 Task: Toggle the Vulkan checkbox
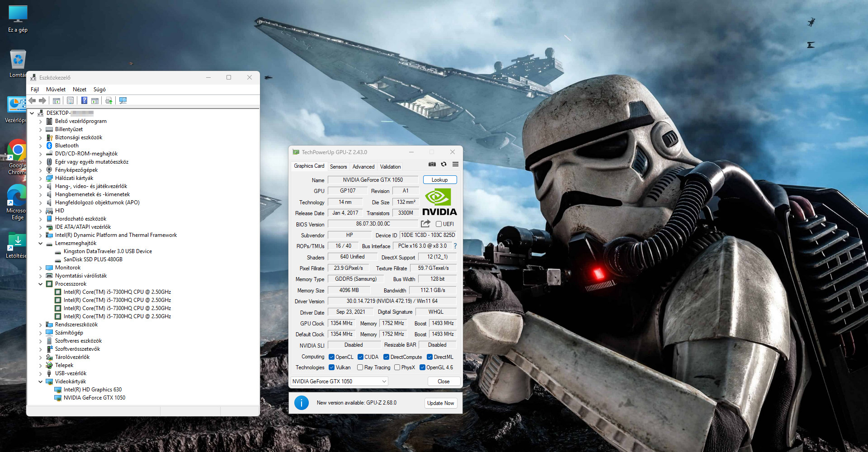(x=331, y=367)
